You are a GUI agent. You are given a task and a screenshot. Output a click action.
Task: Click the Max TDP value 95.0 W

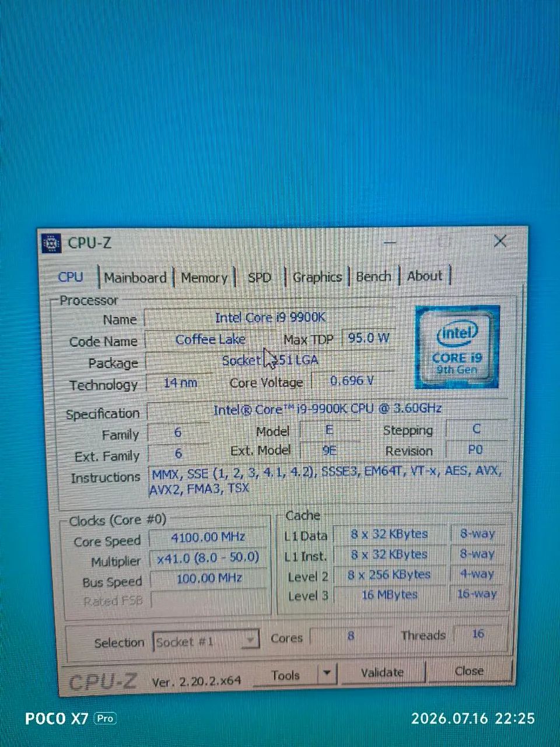369,338
